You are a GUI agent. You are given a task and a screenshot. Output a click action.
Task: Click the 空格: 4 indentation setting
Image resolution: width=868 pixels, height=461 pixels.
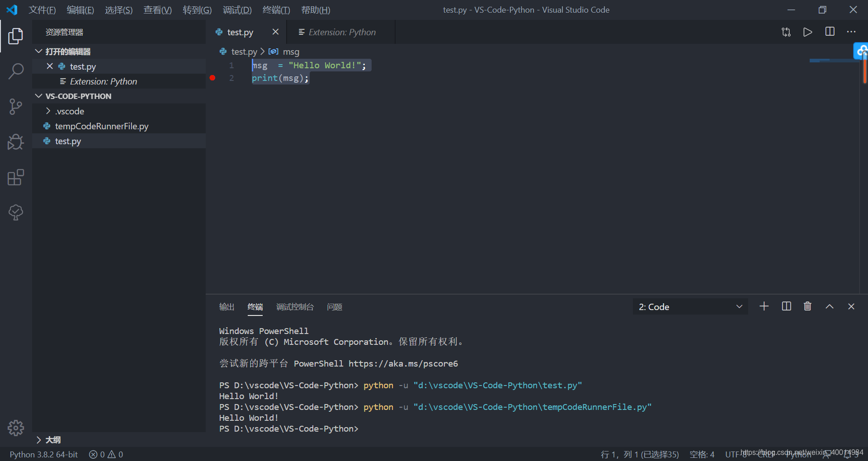(x=702, y=454)
